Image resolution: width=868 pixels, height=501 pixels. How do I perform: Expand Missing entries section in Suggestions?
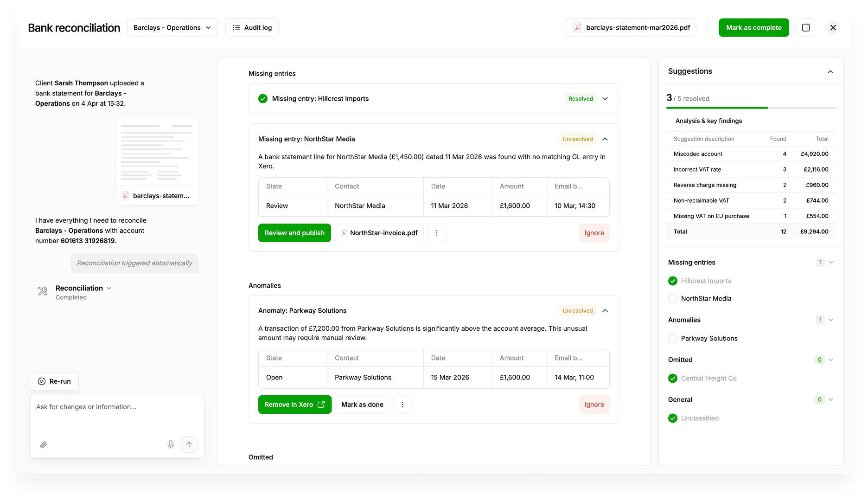coord(831,263)
